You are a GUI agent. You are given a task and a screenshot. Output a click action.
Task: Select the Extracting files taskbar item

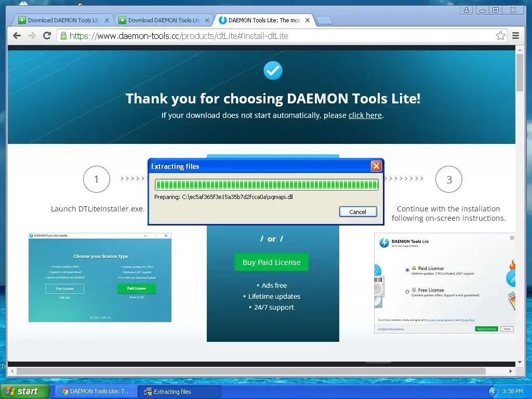coord(180,392)
